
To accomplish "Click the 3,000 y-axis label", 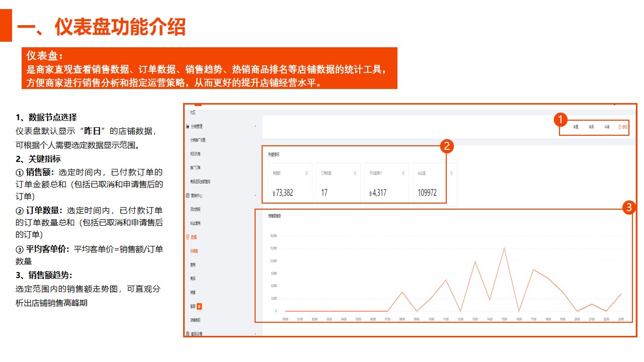I will tap(274, 298).
